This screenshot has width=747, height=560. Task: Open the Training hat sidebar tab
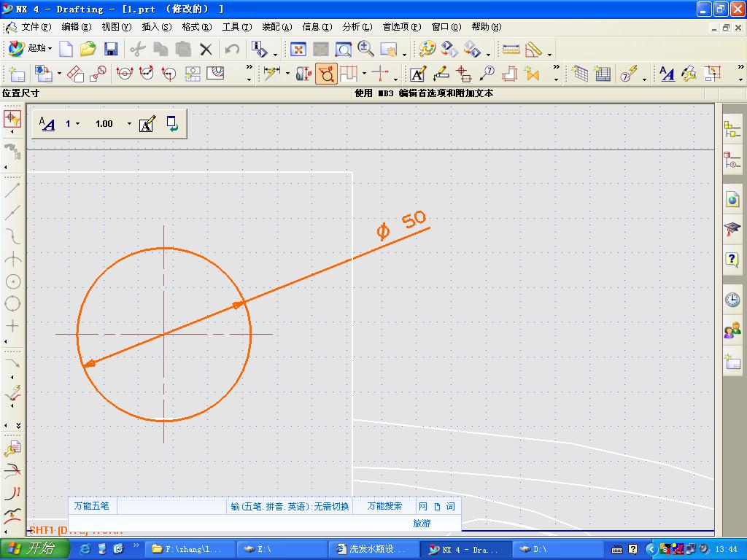pos(732,230)
